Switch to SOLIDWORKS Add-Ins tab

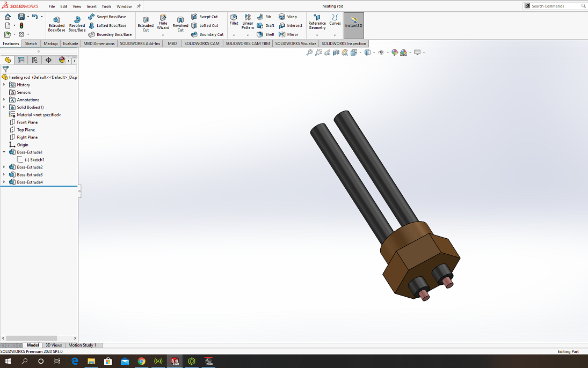coord(140,43)
